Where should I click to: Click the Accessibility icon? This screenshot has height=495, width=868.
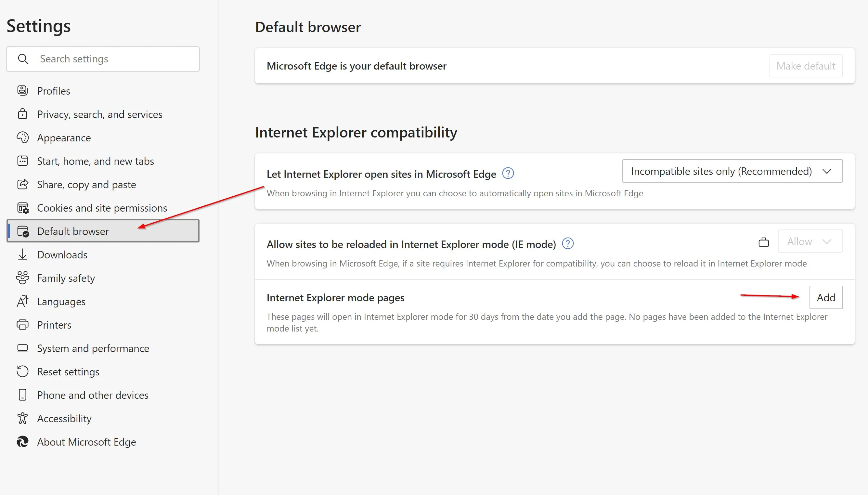tap(22, 418)
